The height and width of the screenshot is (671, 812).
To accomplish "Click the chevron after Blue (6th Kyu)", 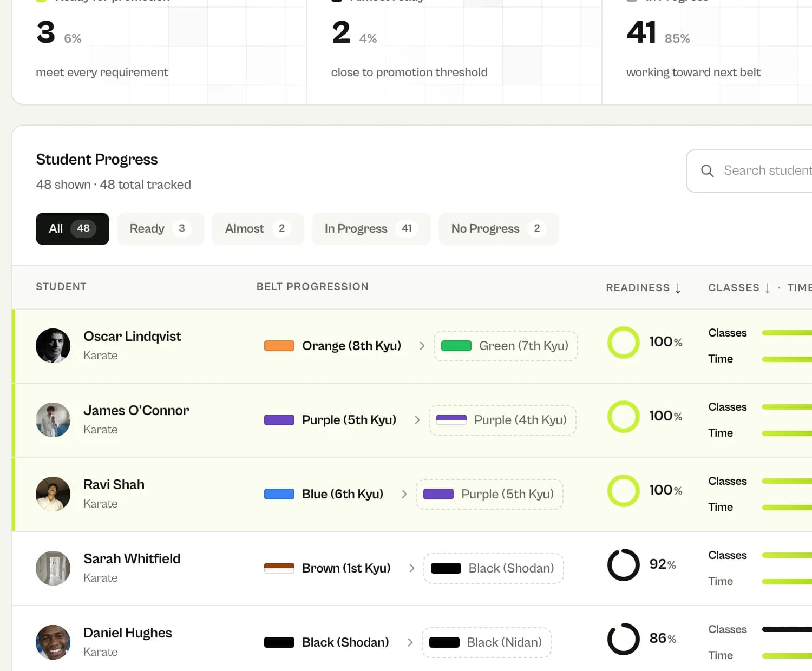I will click(x=404, y=494).
